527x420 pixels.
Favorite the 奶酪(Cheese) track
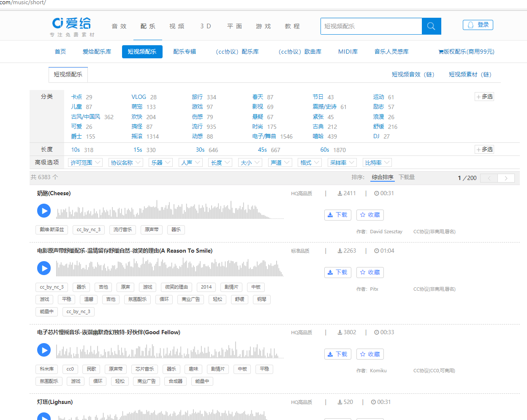370,215
